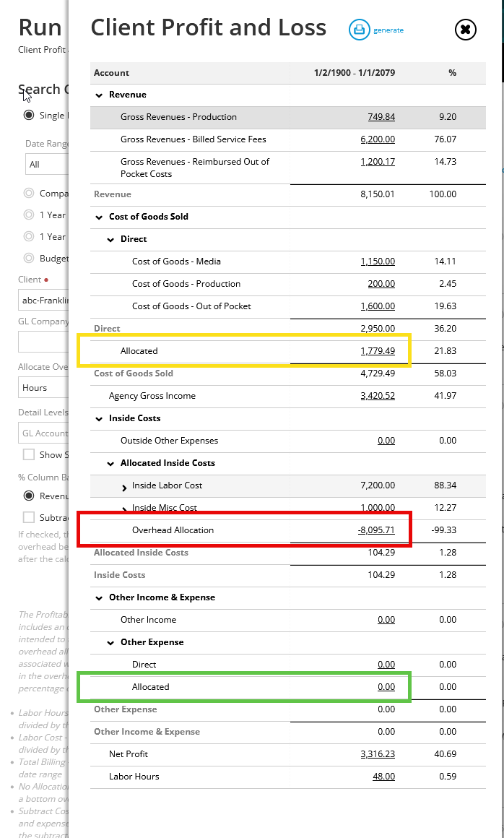This screenshot has width=504, height=838.
Task: Toggle the Subtract checkbox in background form
Action: click(x=29, y=517)
